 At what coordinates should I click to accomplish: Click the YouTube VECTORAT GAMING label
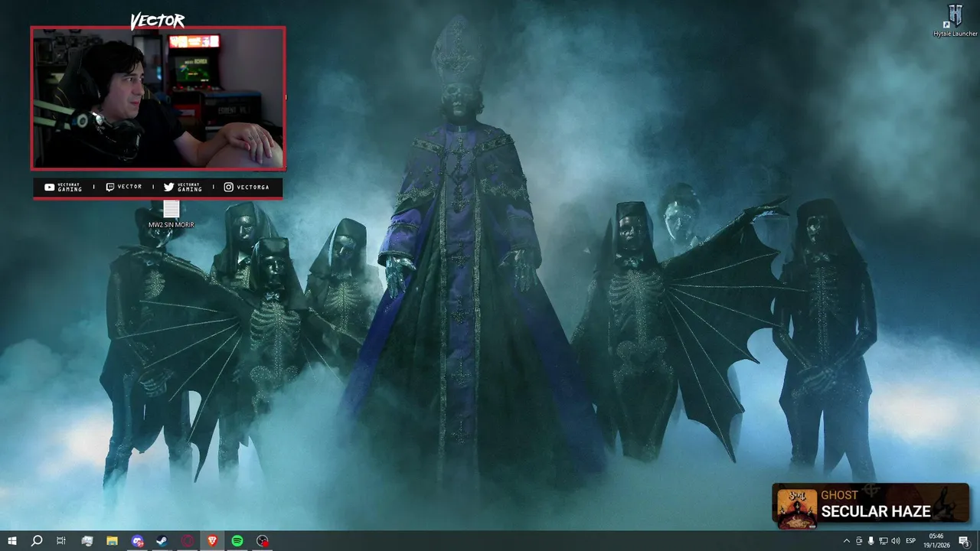tap(63, 187)
